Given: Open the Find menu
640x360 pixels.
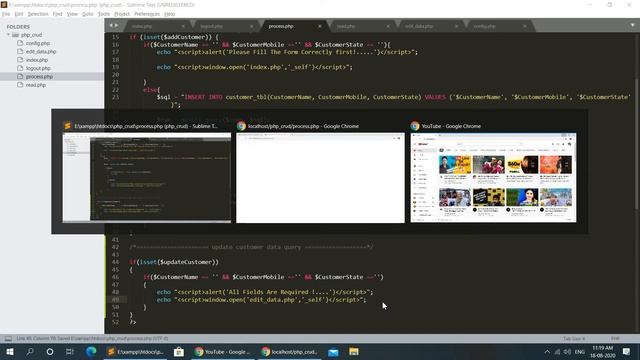Looking at the screenshot, I should click(x=58, y=14).
